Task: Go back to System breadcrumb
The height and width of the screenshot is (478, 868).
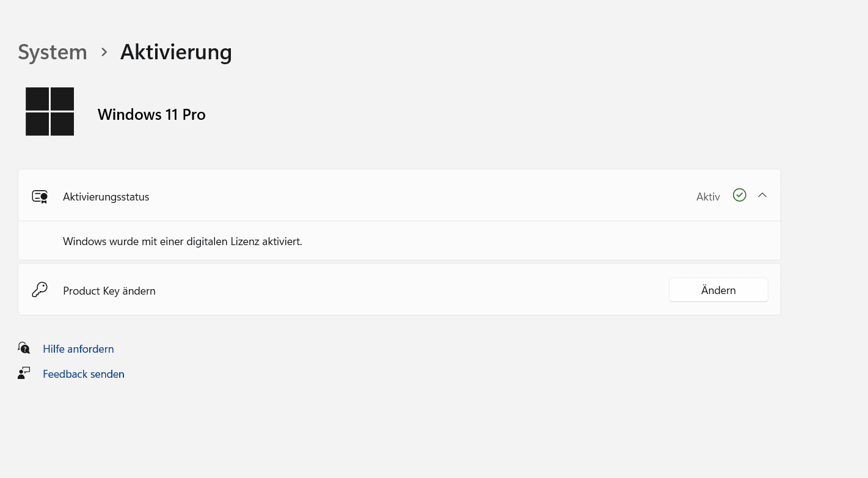Action: [x=53, y=52]
